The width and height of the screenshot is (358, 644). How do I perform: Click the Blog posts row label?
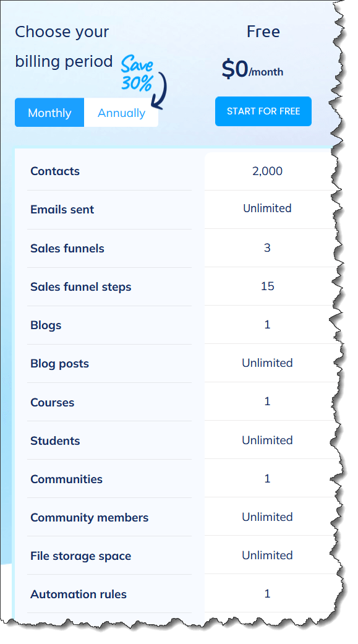pyautogui.click(x=59, y=364)
